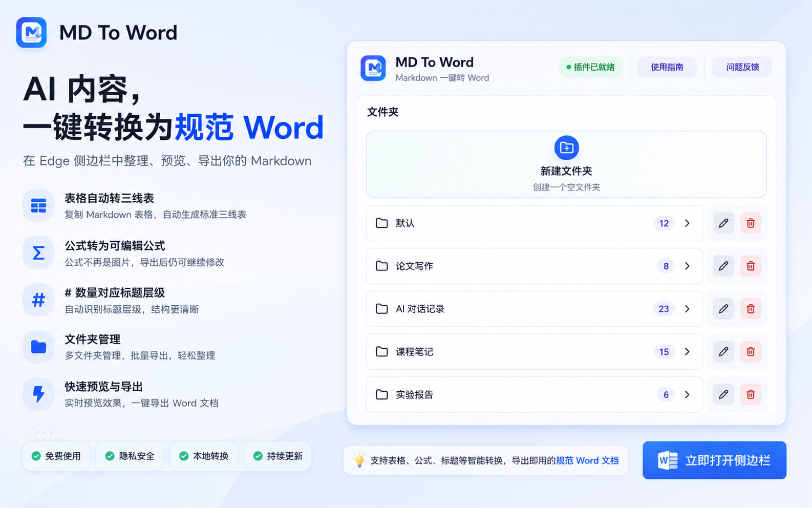Image resolution: width=812 pixels, height=508 pixels.
Task: Expand the 默认 folder chevron
Action: pyautogui.click(x=687, y=223)
